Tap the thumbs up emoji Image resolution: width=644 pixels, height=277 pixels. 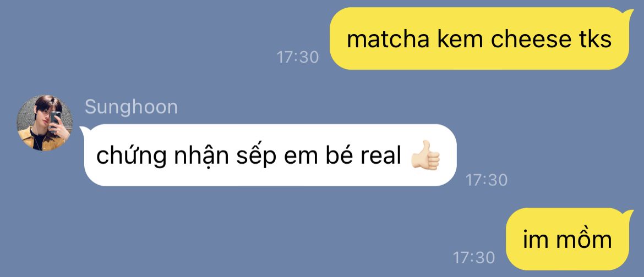click(x=425, y=156)
